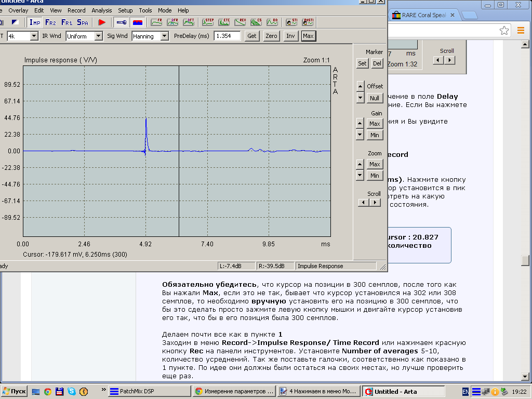Click the CS cumulative spectrum icon

tap(256, 22)
